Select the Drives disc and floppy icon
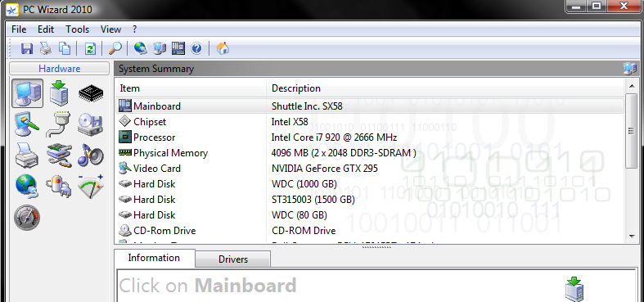The height and width of the screenshot is (302, 644). point(90,124)
